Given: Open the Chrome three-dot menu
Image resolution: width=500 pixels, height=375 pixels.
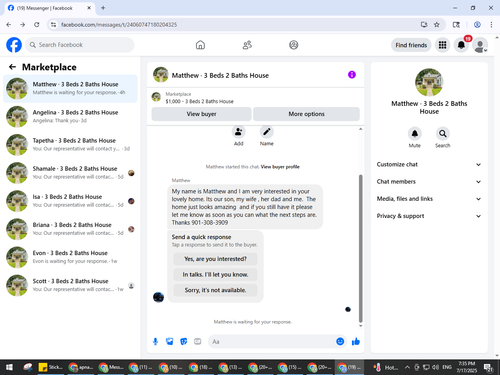Looking at the screenshot, I should (491, 25).
